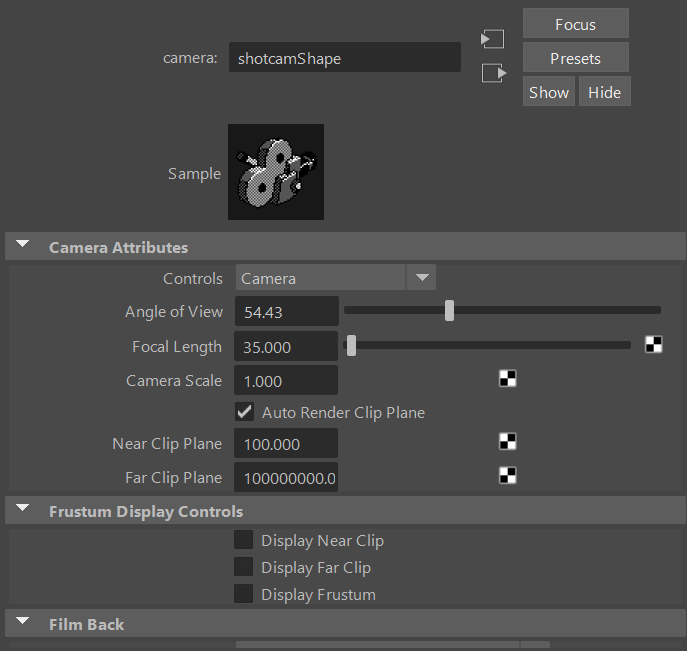
Task: Click the Focal Length checkered map button
Action: [654, 345]
